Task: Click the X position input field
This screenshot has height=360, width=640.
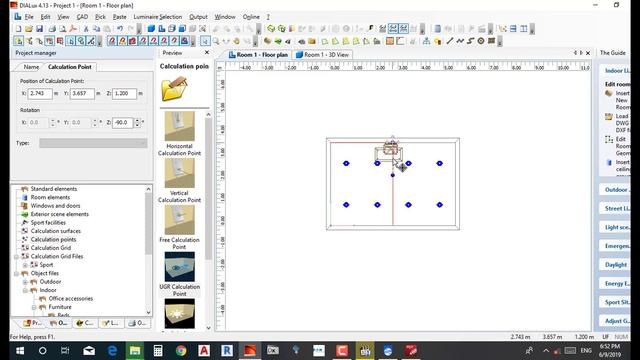Action: 40,93
